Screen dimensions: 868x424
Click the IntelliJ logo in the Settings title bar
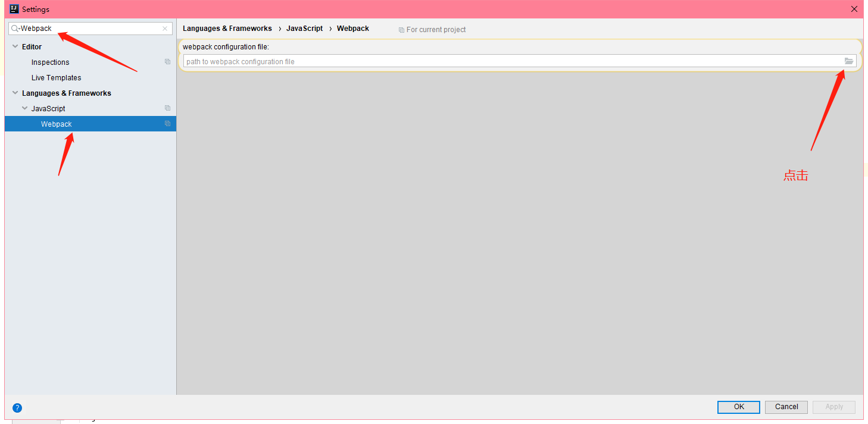pyautogui.click(x=14, y=9)
